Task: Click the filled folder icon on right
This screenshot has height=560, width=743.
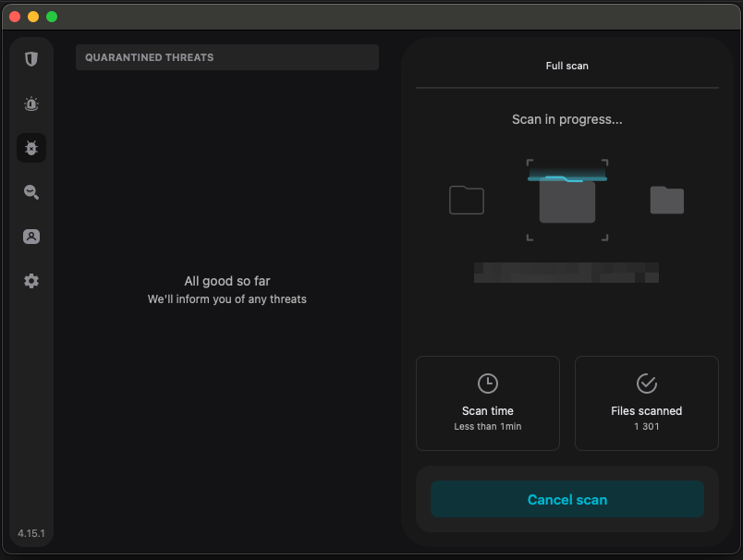Action: (666, 200)
